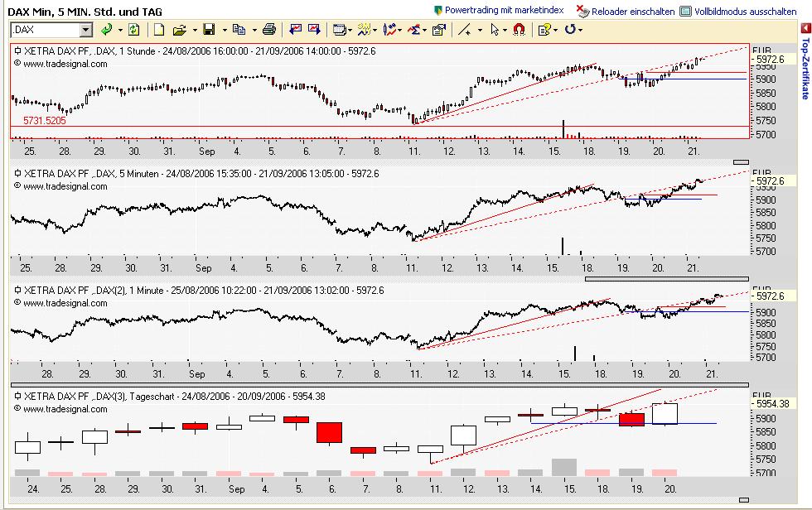This screenshot has width=812, height=510.
Task: Open the save icon dropdown arrow
Action: [x=222, y=30]
